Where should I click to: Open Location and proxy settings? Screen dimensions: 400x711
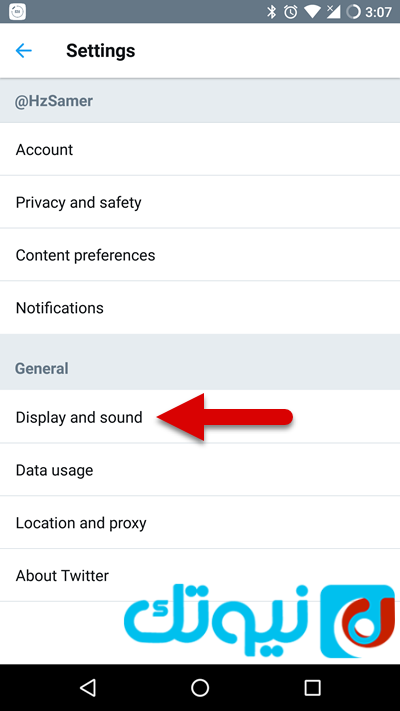[200, 522]
